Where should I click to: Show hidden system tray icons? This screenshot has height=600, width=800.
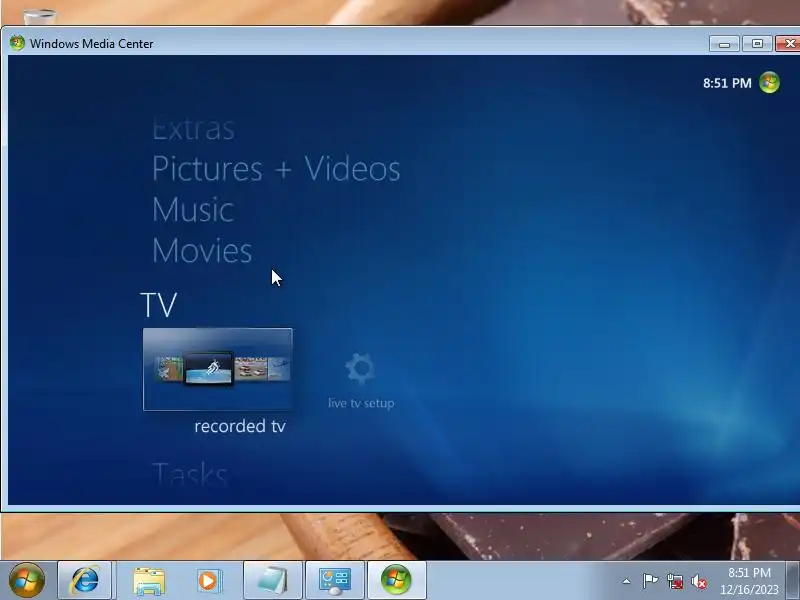pyautogui.click(x=627, y=581)
